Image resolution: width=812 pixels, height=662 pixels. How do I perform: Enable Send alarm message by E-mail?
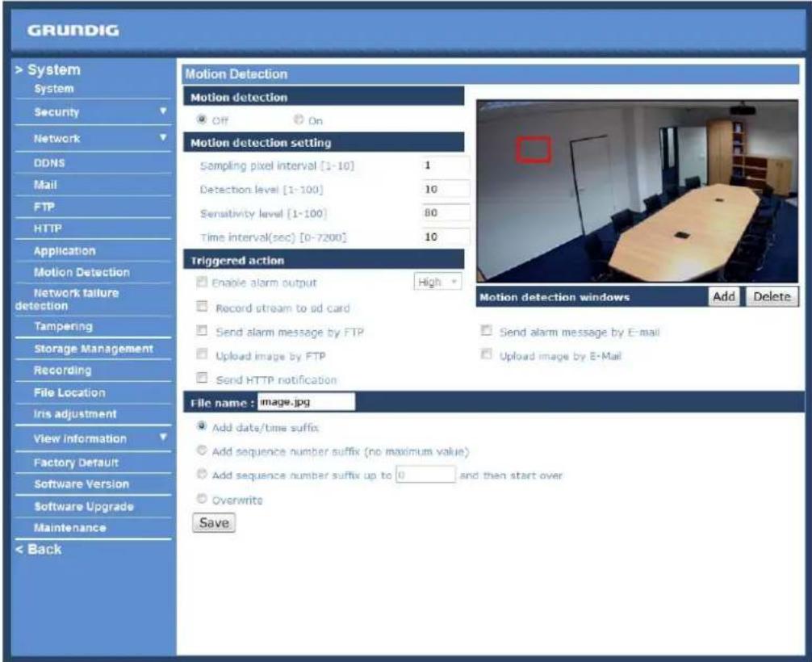point(486,330)
